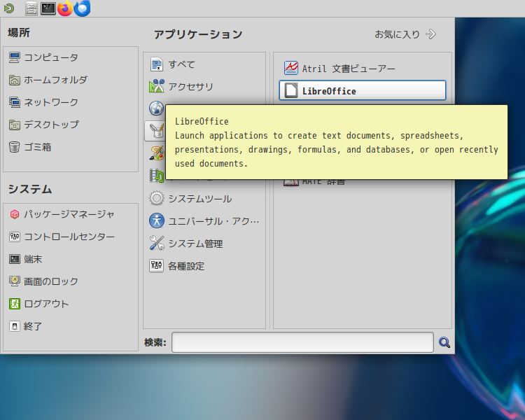Launch Thunderbird from top panel

click(83, 8)
